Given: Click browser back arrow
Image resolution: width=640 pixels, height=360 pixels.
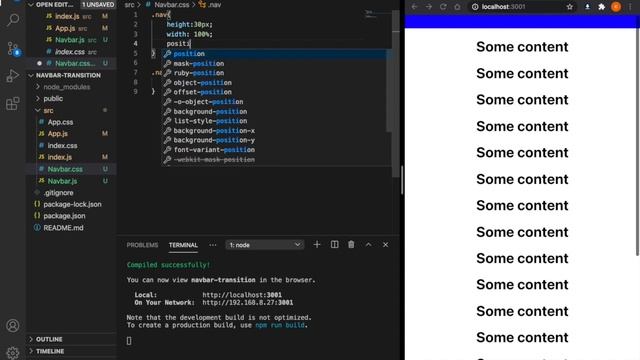Looking at the screenshot, I should pos(414,7).
